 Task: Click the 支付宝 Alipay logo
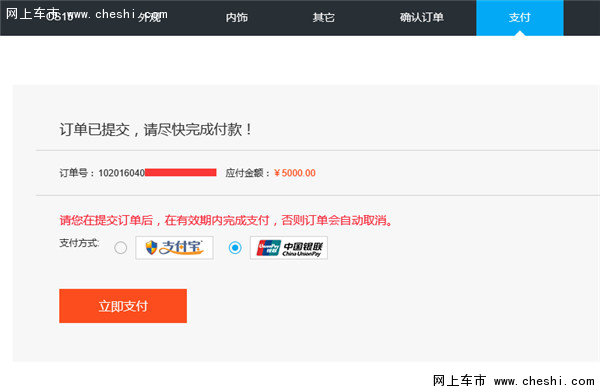pos(174,248)
